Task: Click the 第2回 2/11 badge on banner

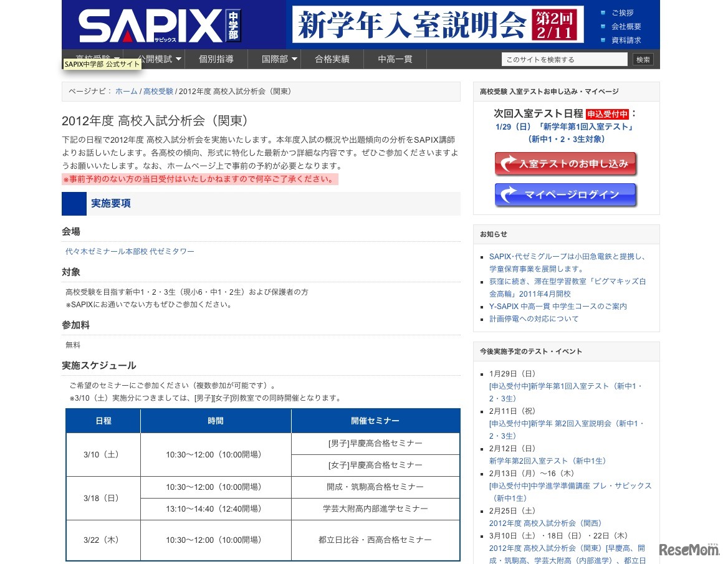Action: click(x=555, y=24)
